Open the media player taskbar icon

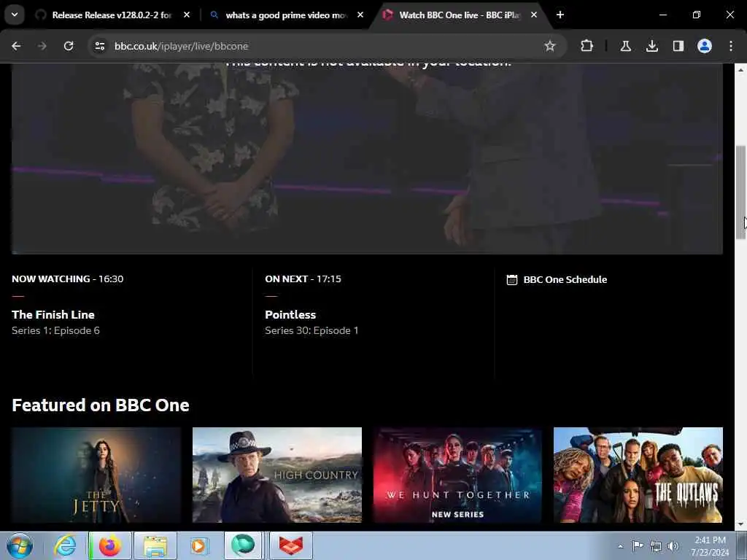coord(198,545)
